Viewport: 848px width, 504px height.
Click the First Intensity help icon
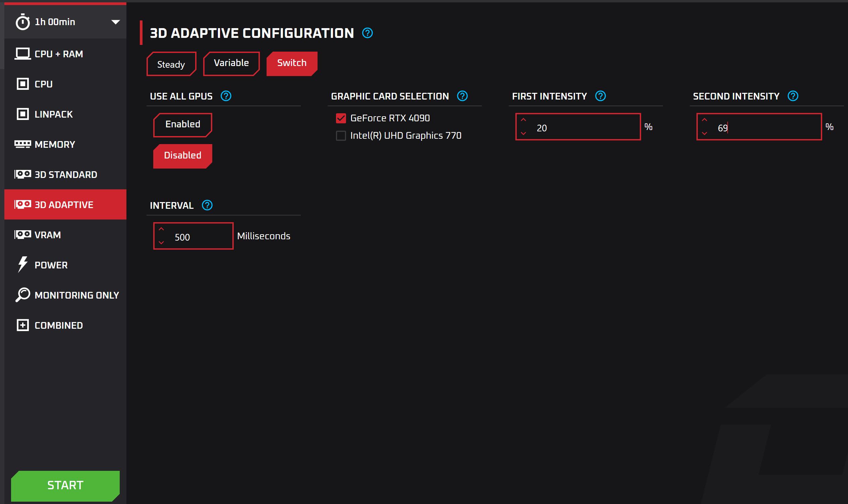[x=600, y=96]
